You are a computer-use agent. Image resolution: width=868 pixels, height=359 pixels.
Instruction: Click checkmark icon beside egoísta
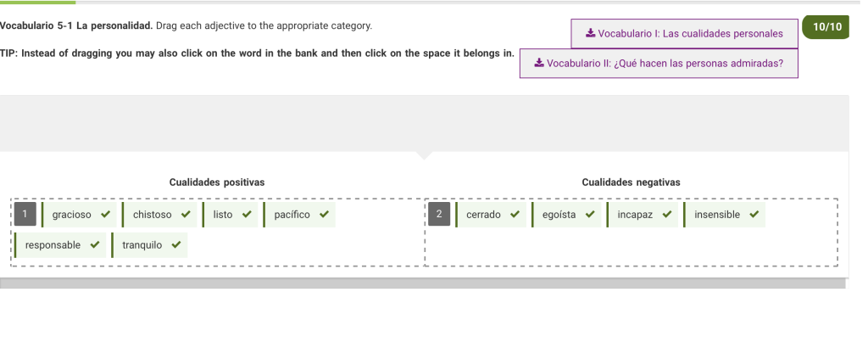(x=590, y=215)
